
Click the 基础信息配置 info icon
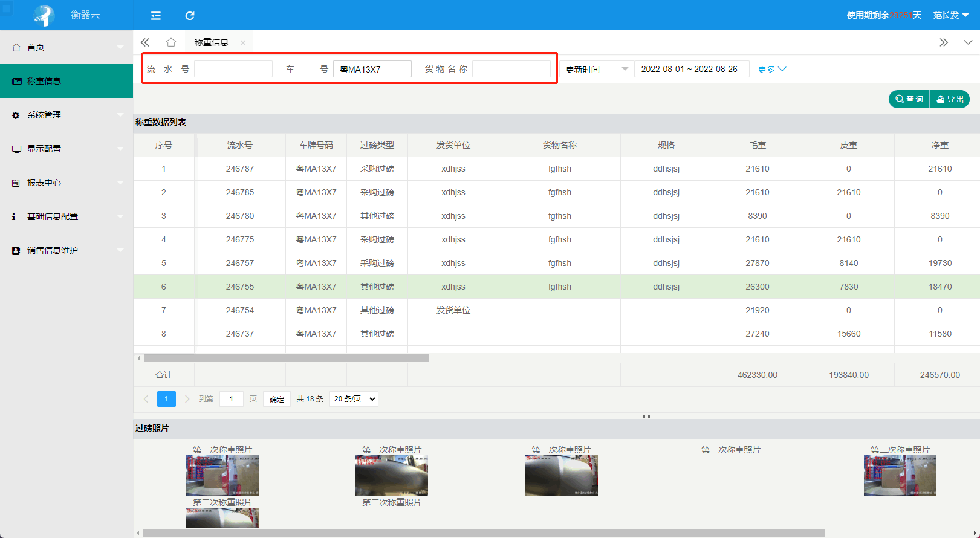tap(14, 216)
